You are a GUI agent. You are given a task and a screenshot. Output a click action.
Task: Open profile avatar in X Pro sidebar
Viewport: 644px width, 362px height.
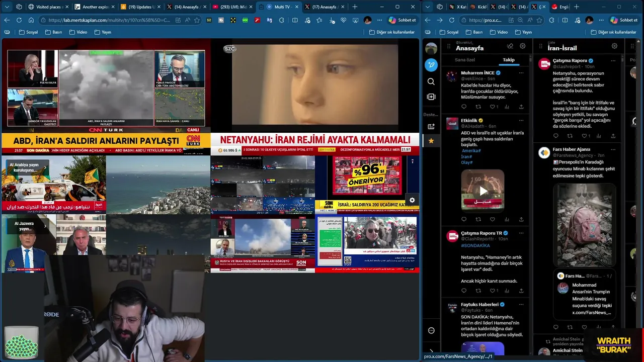pos(431,49)
